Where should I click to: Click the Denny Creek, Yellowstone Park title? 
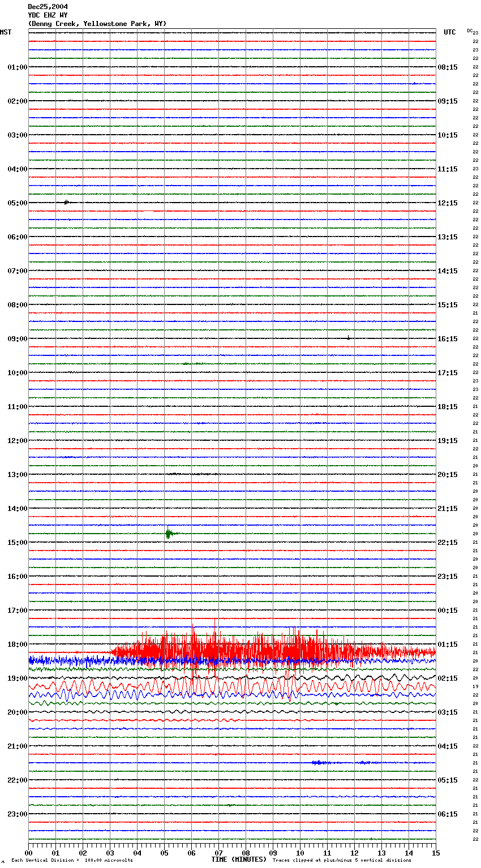[x=97, y=24]
